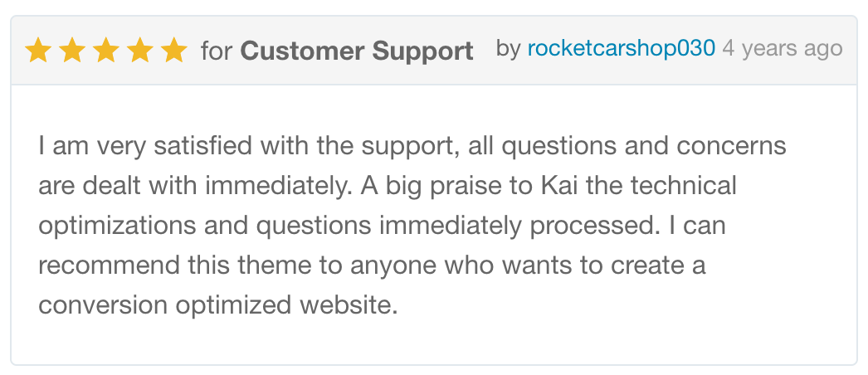The image size is (868, 375).
Task: Click the word "for" after the stars
Action: tap(217, 51)
